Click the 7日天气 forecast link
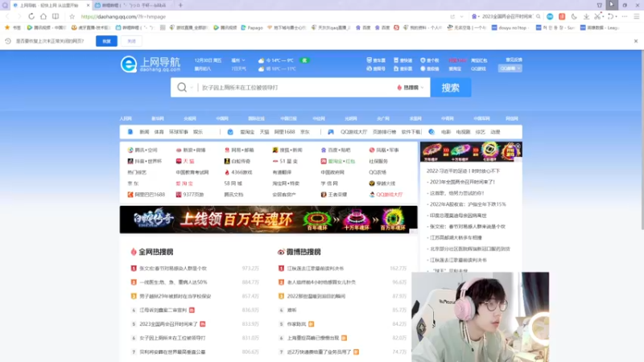This screenshot has width=644, height=362. point(238,68)
